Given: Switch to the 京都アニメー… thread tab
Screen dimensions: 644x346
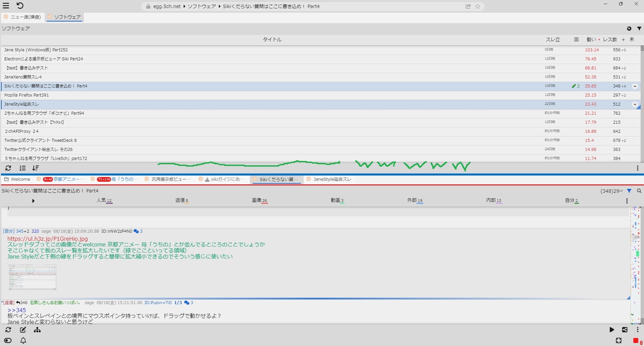Looking at the screenshot, I should coord(60,179).
